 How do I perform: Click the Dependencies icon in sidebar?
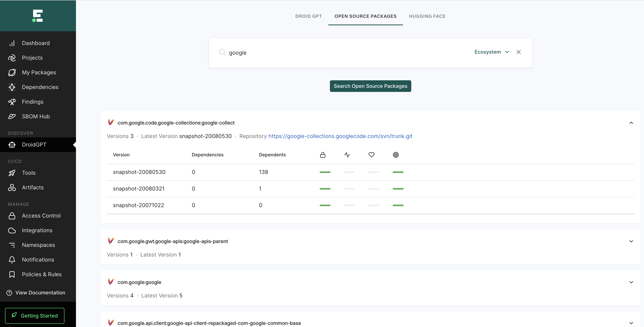click(x=12, y=87)
